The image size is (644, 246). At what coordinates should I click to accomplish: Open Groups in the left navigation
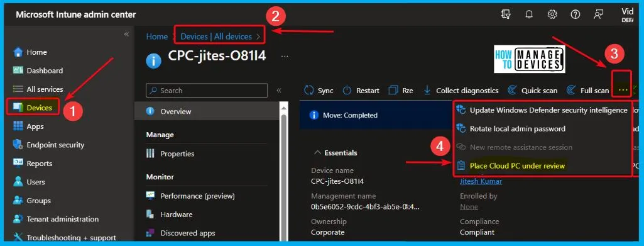coord(32,201)
